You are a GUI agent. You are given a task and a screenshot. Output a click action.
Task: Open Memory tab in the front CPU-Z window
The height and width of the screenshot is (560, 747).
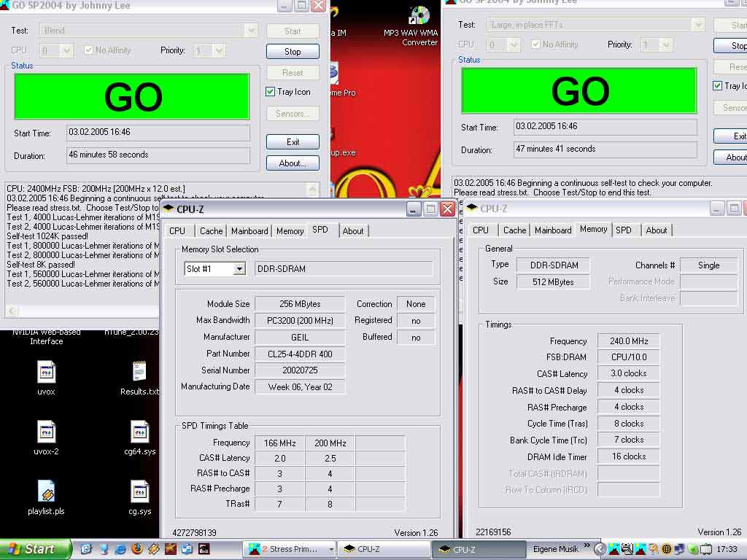tap(290, 231)
